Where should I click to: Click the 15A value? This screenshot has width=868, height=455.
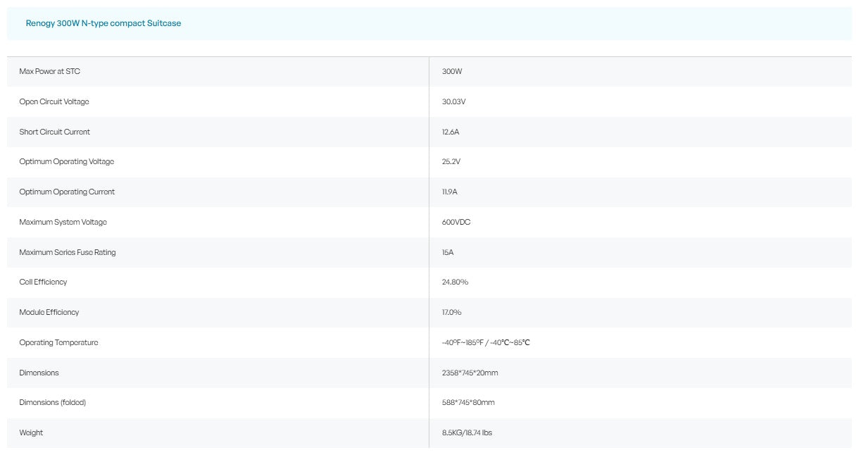click(448, 252)
